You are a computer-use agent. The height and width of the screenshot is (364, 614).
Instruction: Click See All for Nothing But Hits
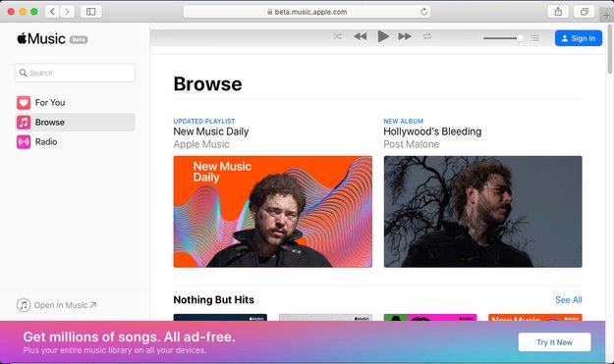coord(569,300)
